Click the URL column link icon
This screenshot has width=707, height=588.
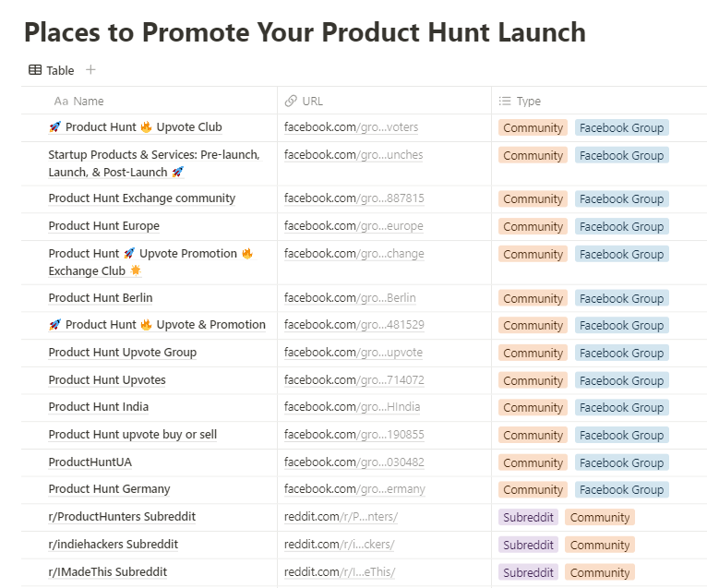(291, 102)
